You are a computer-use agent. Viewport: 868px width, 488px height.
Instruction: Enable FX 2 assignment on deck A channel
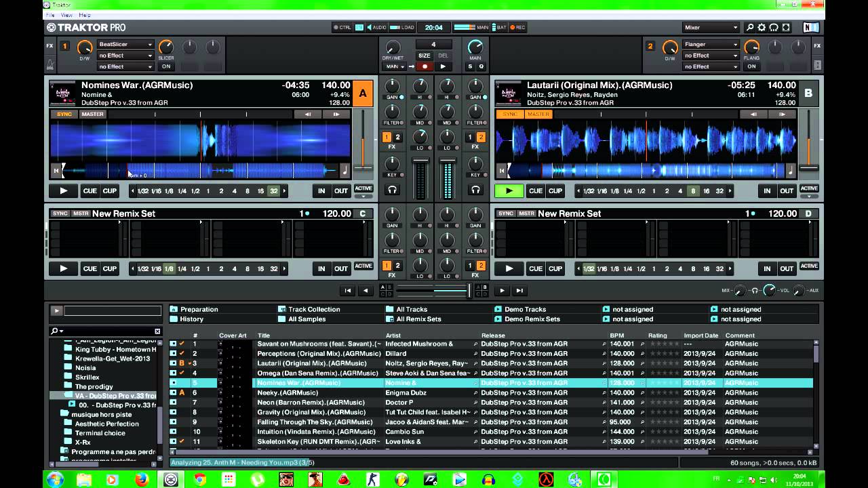(398, 138)
